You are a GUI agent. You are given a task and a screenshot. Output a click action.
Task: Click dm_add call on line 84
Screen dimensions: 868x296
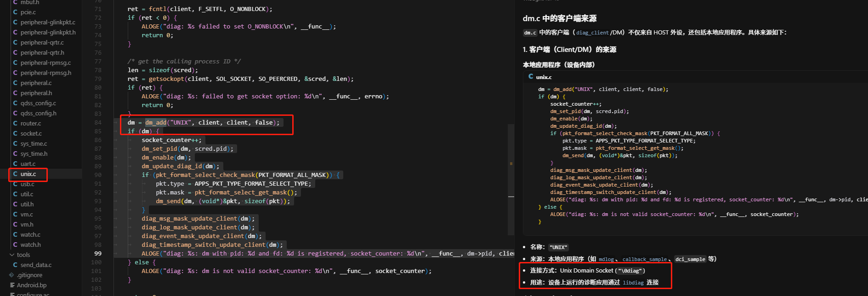coord(156,122)
